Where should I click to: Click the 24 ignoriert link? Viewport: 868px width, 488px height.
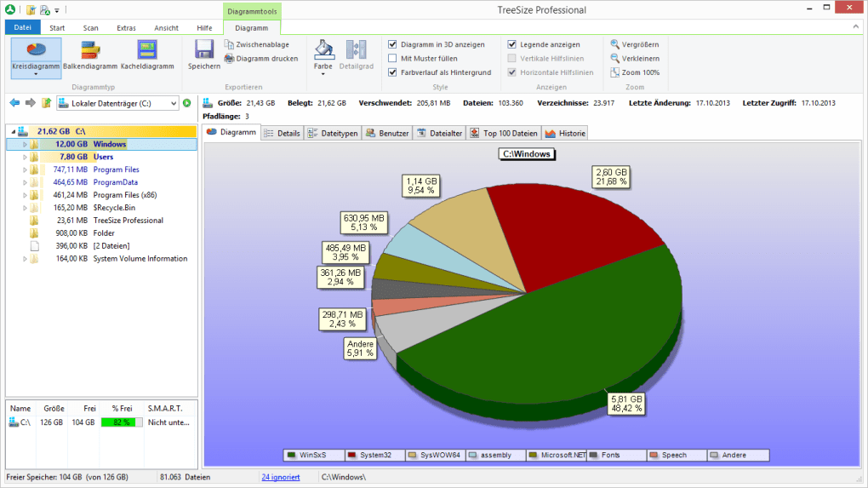coord(281,477)
